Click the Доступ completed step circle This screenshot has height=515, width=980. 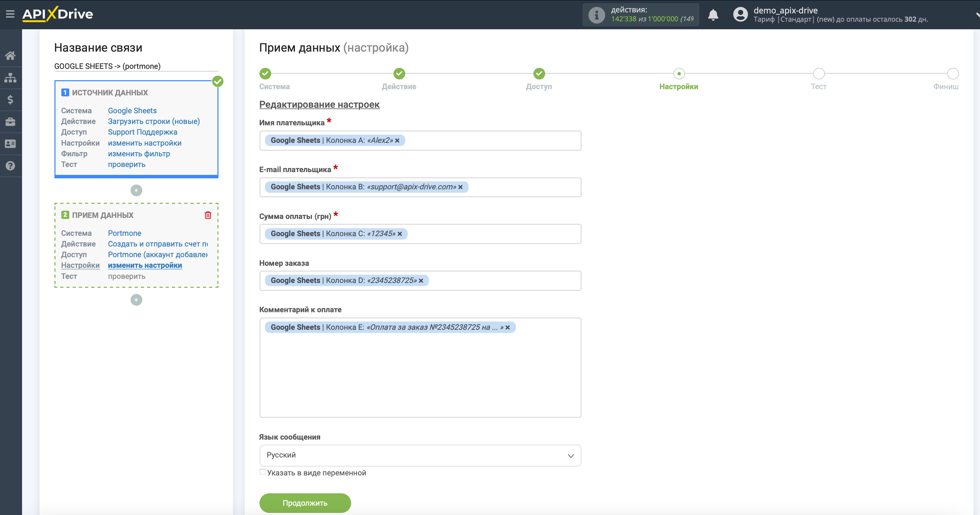(539, 73)
